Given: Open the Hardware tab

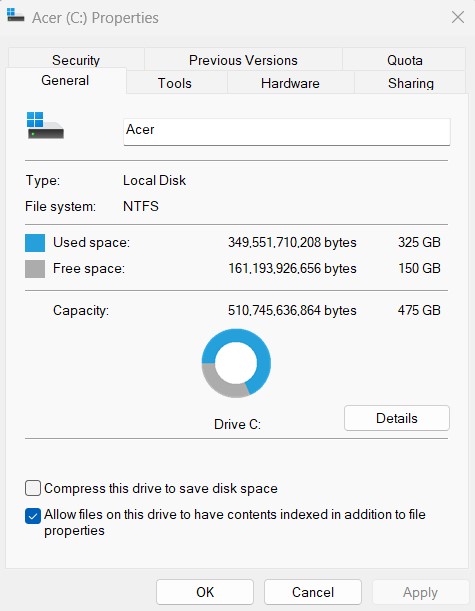Looking at the screenshot, I should tap(290, 83).
